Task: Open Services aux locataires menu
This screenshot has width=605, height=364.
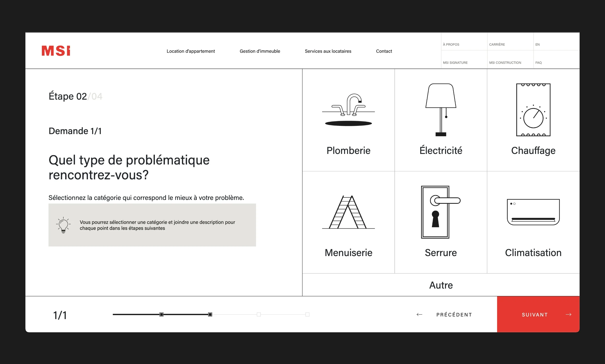Action: [328, 51]
